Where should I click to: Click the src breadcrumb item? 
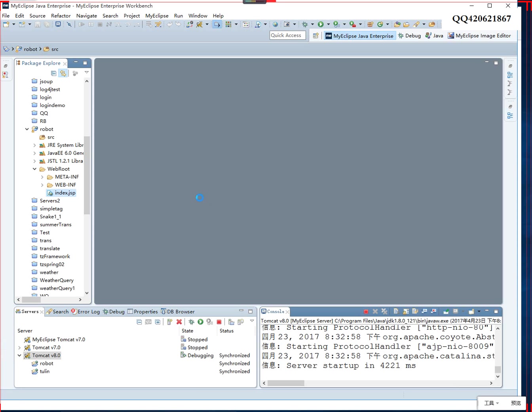tap(51, 49)
